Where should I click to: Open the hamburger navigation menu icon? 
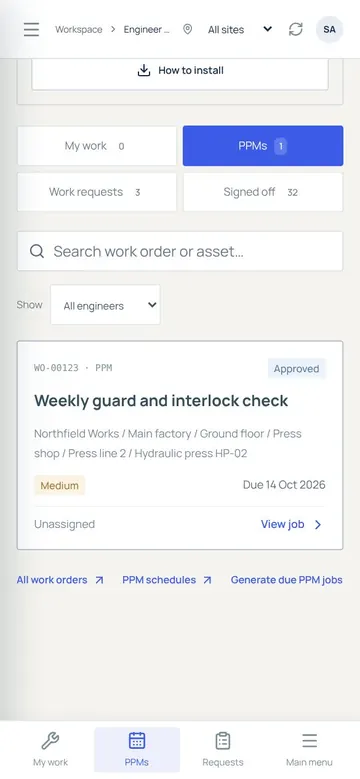click(x=31, y=29)
